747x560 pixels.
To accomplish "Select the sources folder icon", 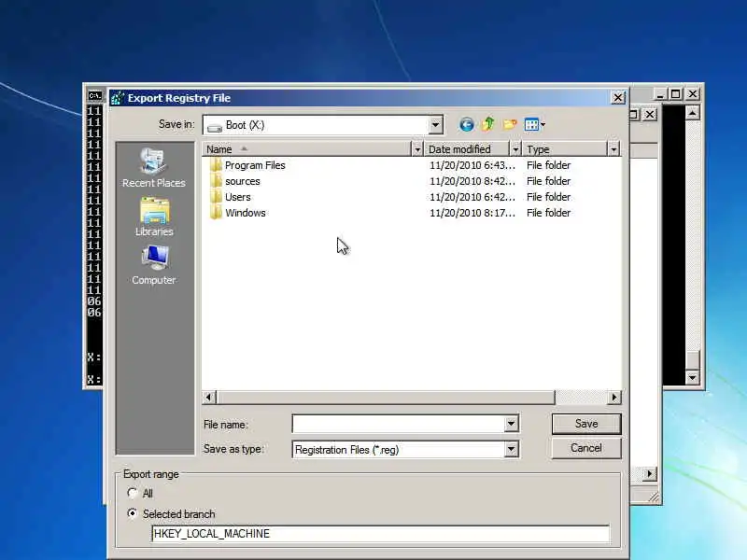I will point(216,181).
